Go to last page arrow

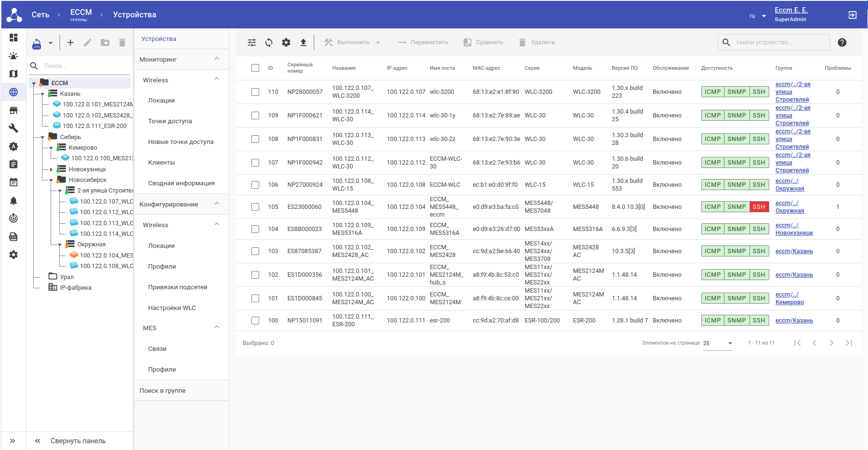click(x=849, y=343)
